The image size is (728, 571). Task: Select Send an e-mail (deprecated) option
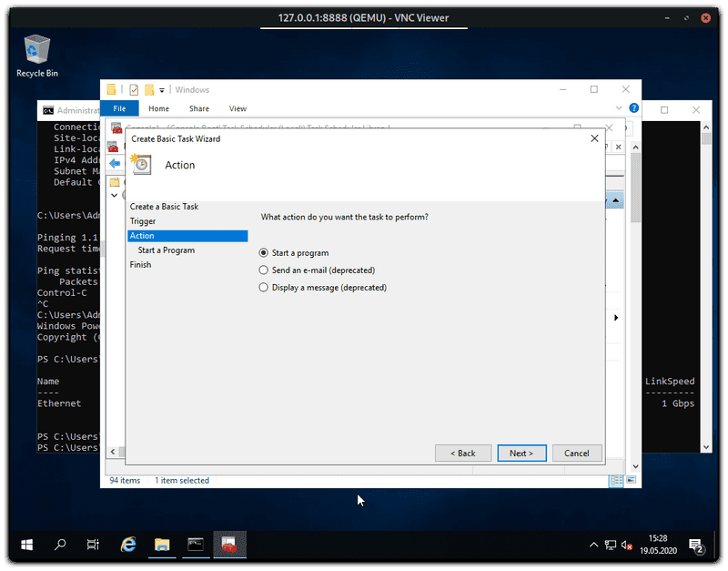[x=263, y=270]
